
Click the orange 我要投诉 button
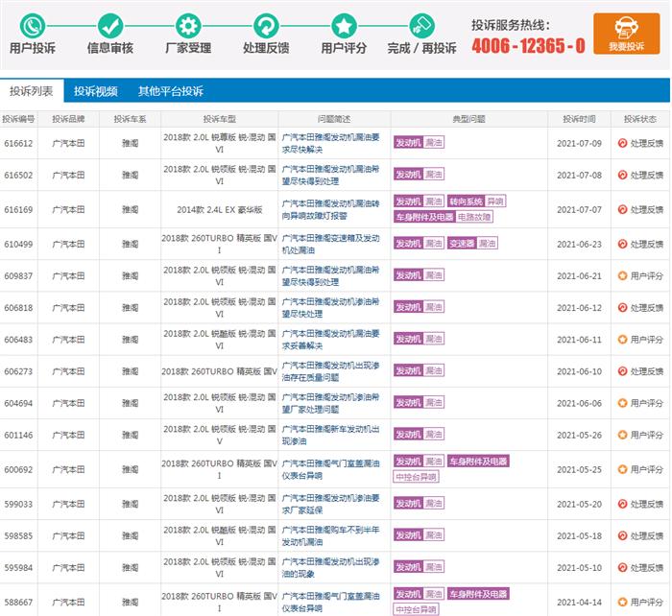[x=627, y=34]
